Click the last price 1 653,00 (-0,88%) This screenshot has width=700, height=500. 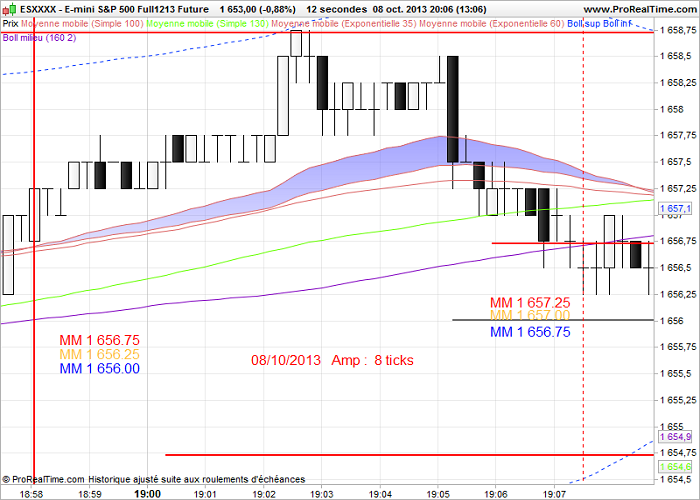[x=258, y=9]
